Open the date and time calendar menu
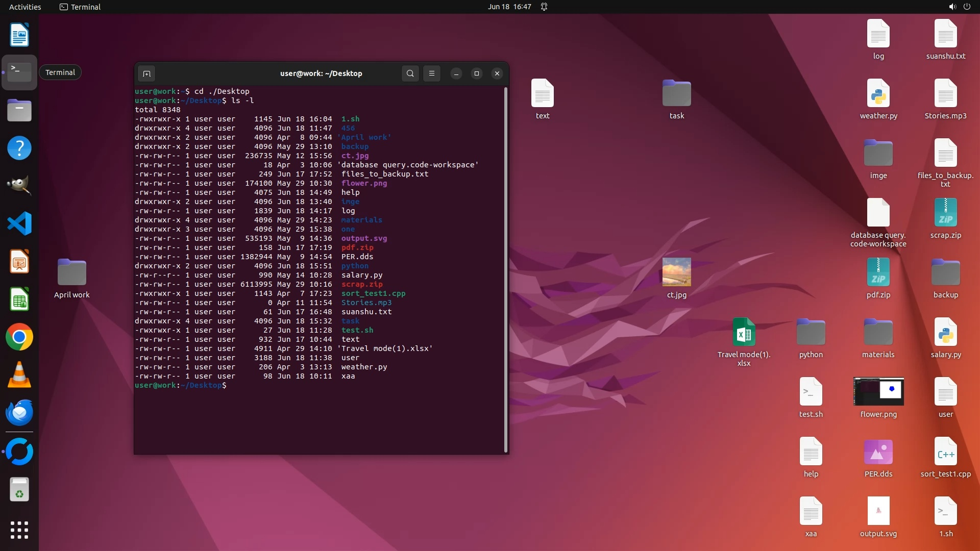Screen dimensions: 980x551 (509, 7)
